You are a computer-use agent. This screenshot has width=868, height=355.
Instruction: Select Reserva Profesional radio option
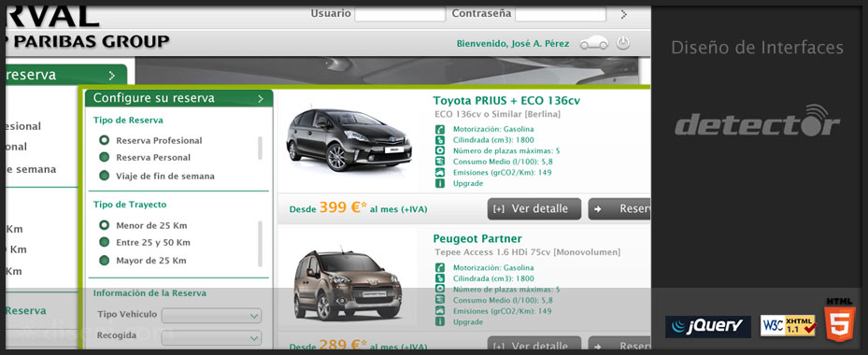click(x=104, y=140)
